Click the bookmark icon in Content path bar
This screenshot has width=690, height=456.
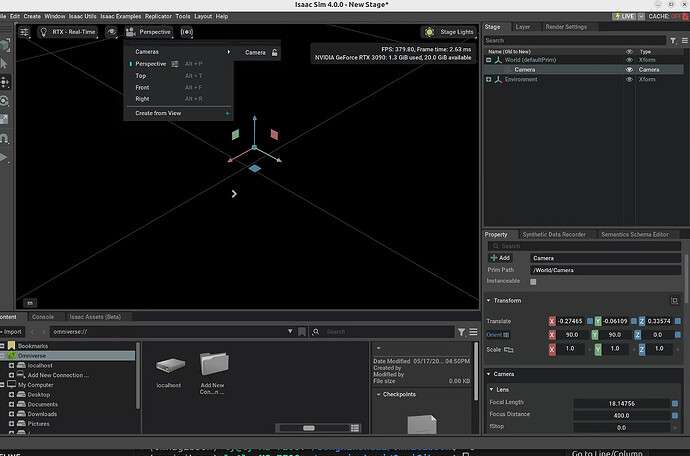tap(302, 332)
